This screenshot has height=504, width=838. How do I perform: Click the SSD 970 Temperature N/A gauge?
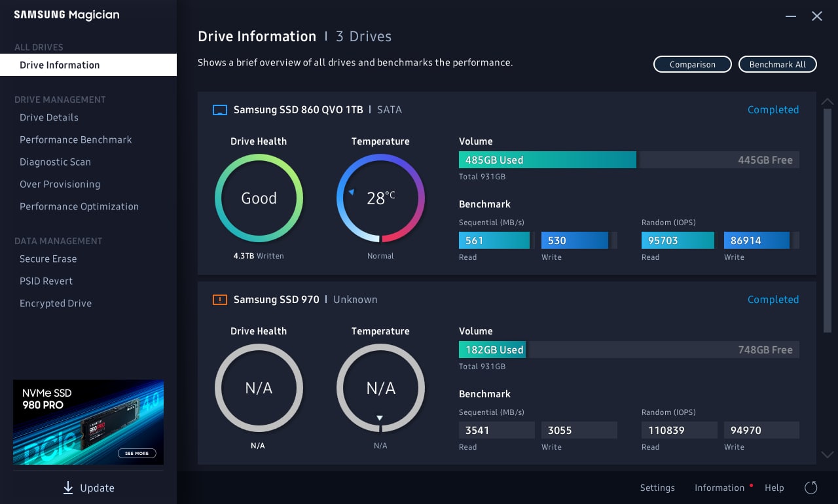(x=380, y=388)
